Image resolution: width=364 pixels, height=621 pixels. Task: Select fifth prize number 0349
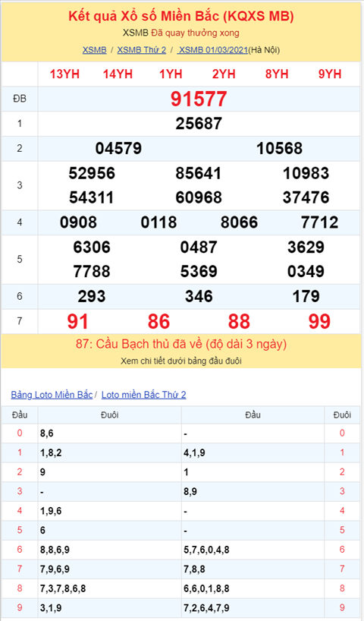[306, 272]
